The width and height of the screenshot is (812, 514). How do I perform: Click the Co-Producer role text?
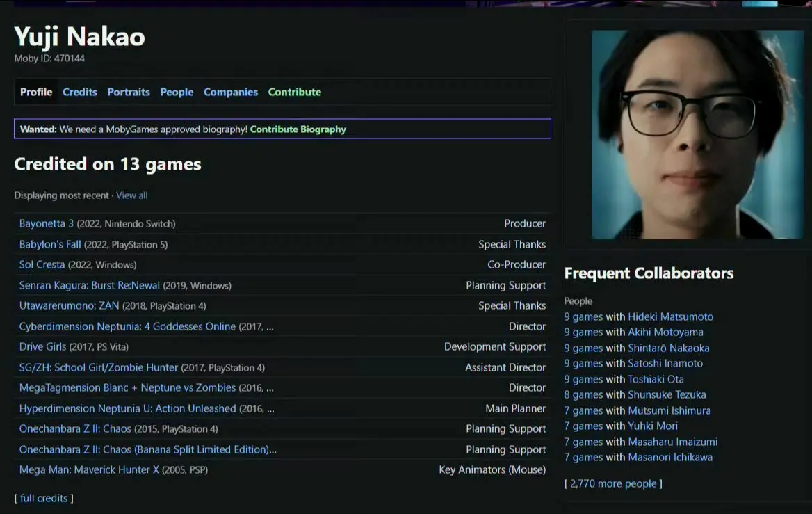click(517, 265)
